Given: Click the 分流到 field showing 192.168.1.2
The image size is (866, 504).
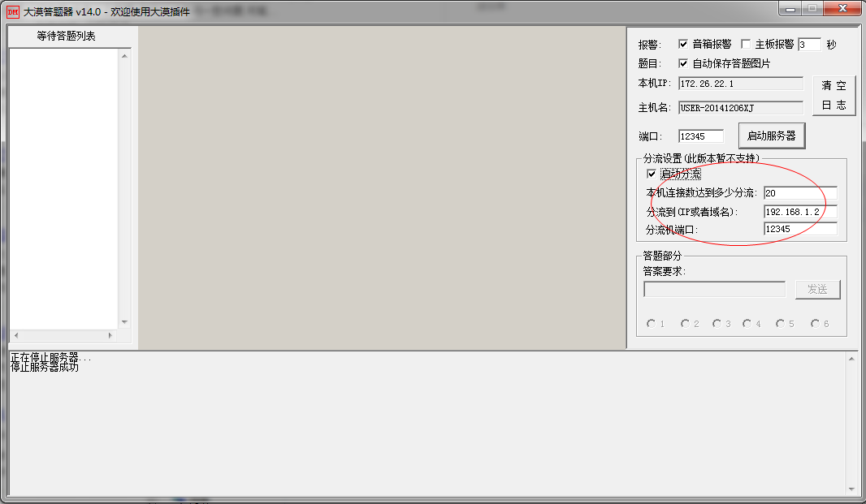Looking at the screenshot, I should pyautogui.click(x=799, y=211).
